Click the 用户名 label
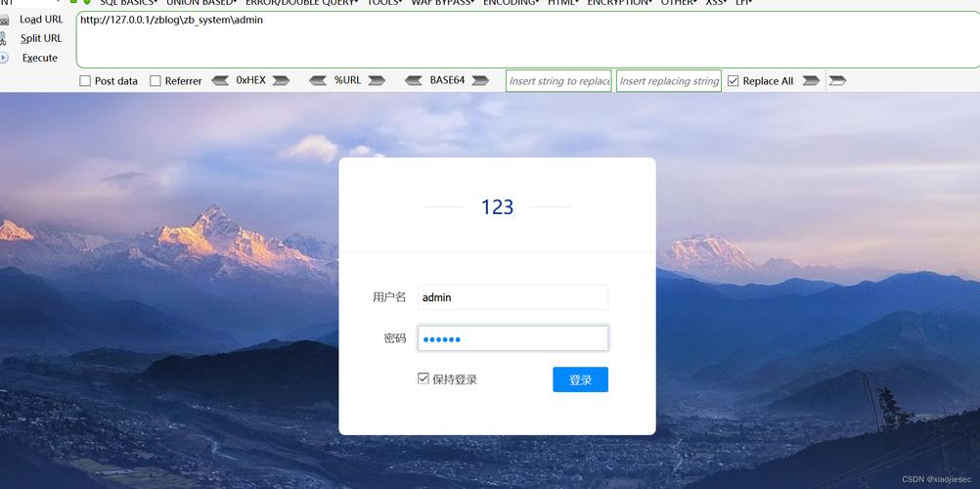This screenshot has height=489, width=980. 389,297
